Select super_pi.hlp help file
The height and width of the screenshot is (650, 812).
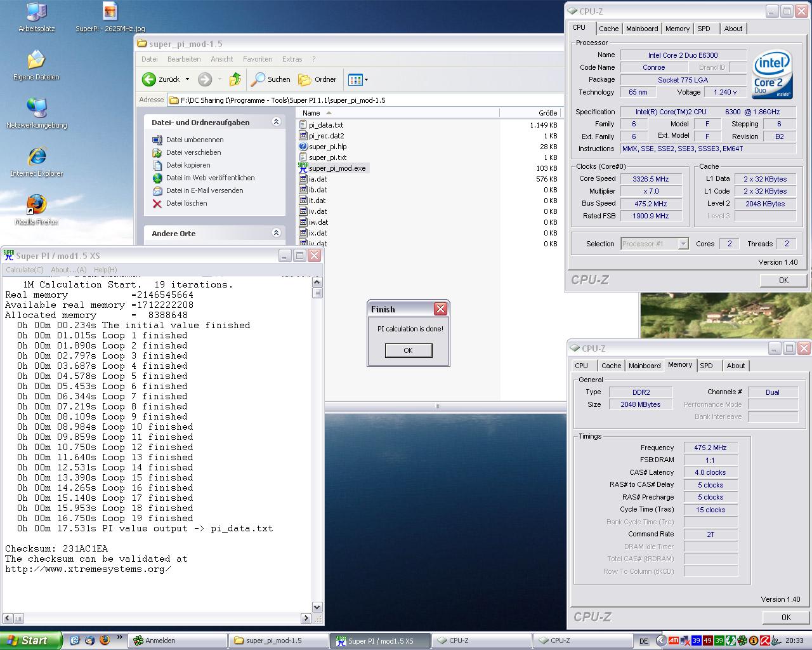tap(328, 147)
